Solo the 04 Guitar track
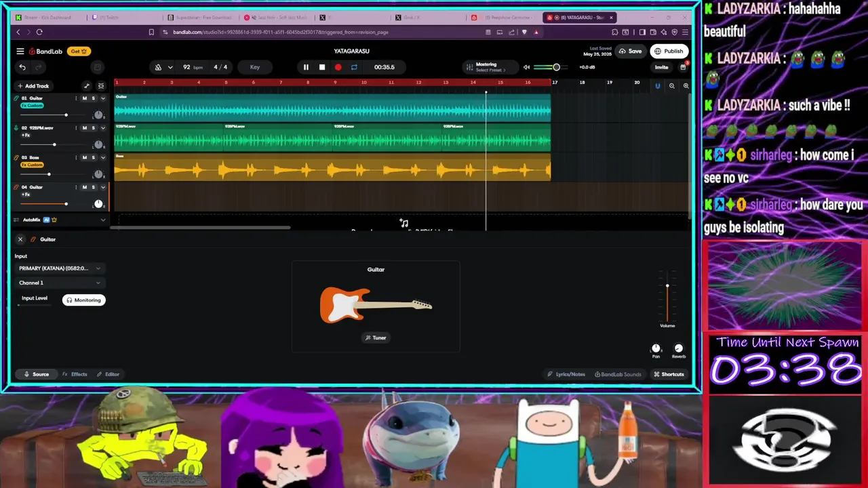Screen dimensions: 868x488 click(x=93, y=187)
